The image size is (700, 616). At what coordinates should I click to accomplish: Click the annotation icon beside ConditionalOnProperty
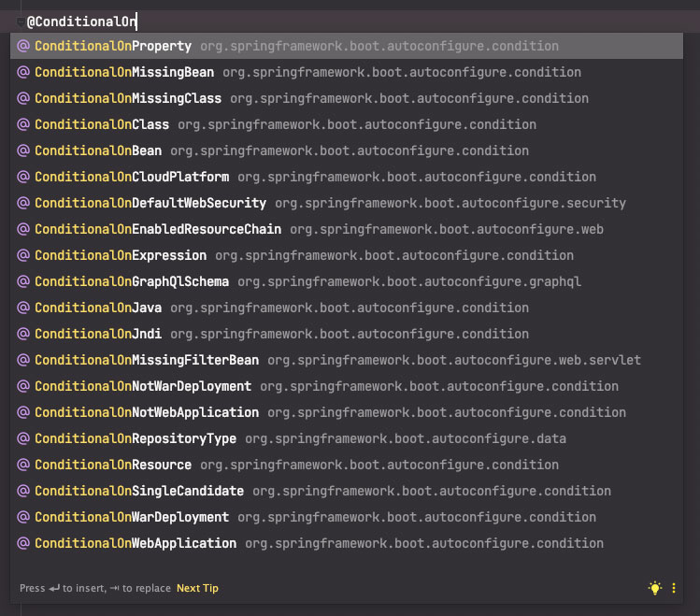[23, 46]
